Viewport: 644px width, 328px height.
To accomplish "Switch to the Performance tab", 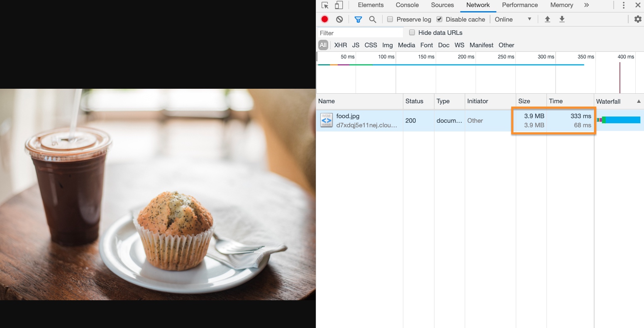I will coord(520,5).
